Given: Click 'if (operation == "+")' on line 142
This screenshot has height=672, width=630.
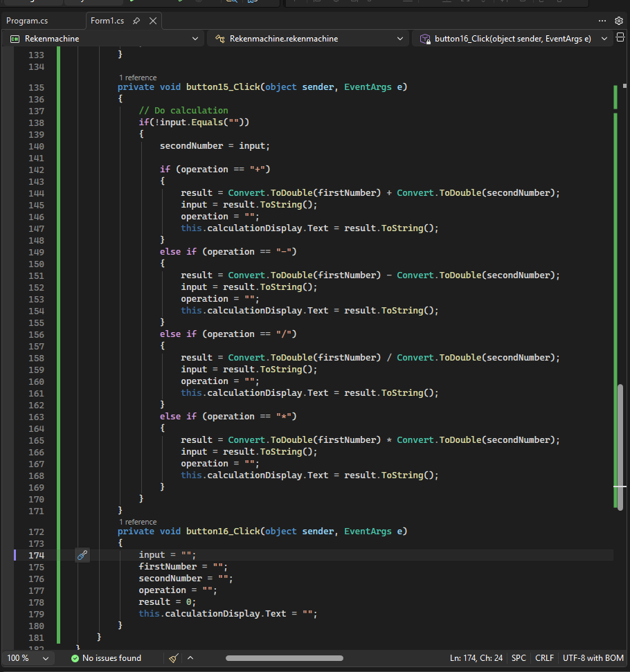Looking at the screenshot, I should click(215, 170).
